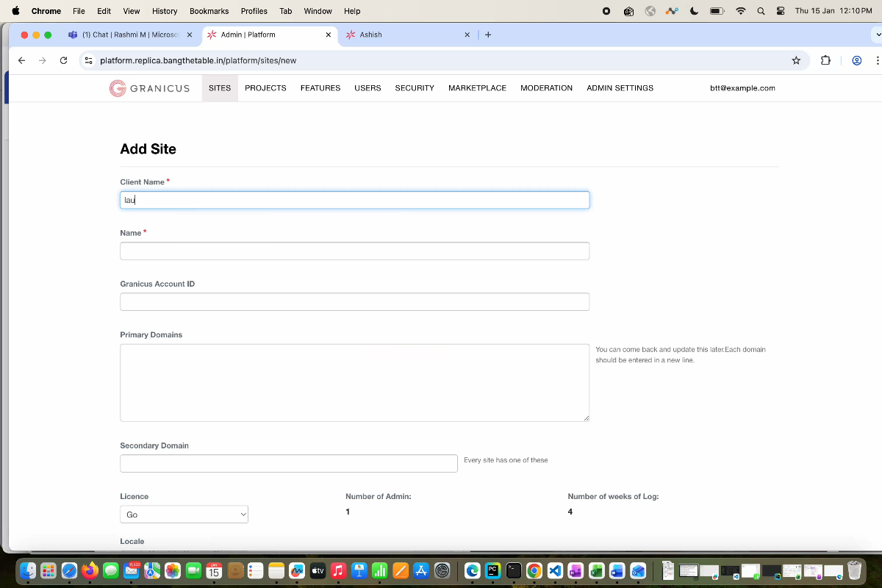This screenshot has height=588, width=882.
Task: Reload the current page
Action: point(63,60)
